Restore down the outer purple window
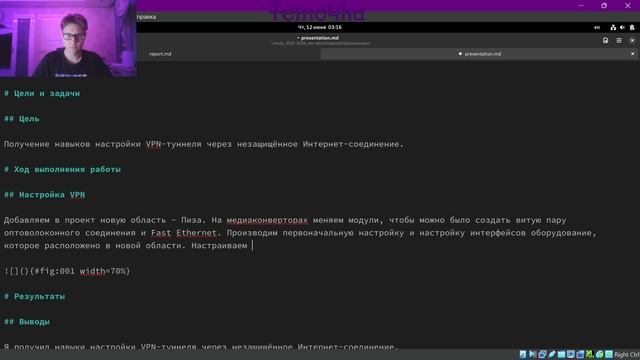The image size is (640, 360). (604, 6)
